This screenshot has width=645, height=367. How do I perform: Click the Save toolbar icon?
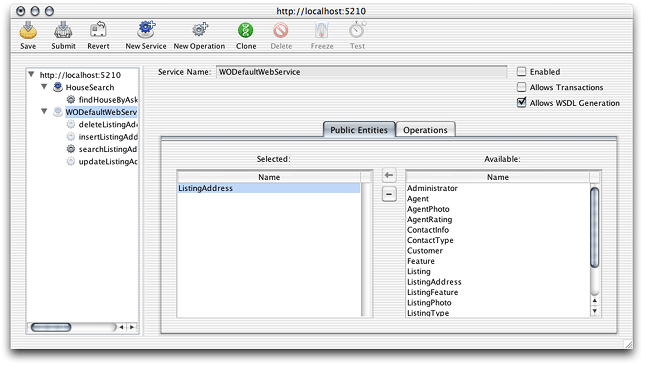28,30
